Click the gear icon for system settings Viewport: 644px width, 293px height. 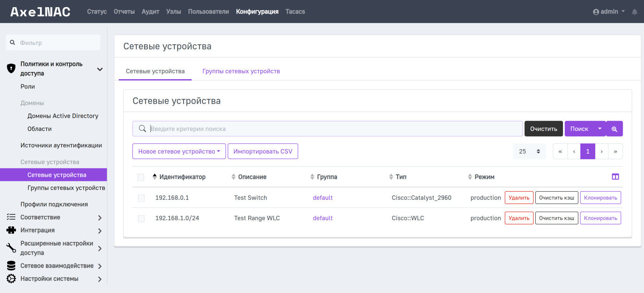pos(11,279)
